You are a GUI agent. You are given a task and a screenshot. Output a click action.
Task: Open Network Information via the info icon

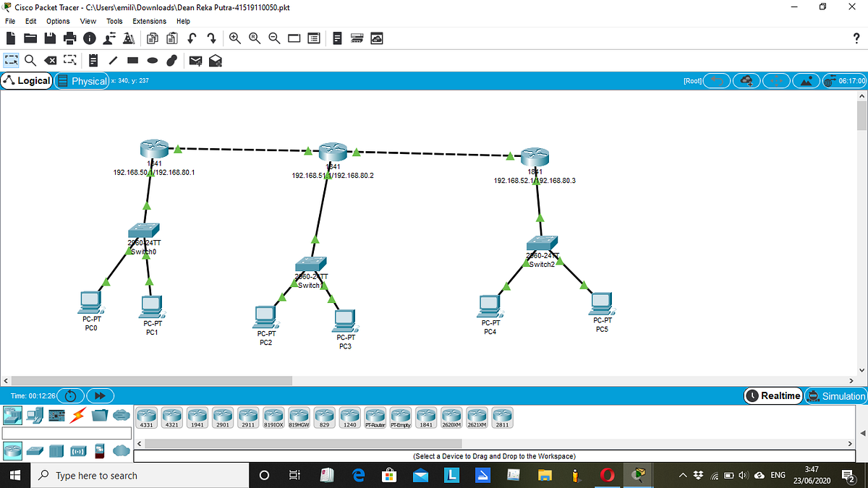pyautogui.click(x=90, y=38)
